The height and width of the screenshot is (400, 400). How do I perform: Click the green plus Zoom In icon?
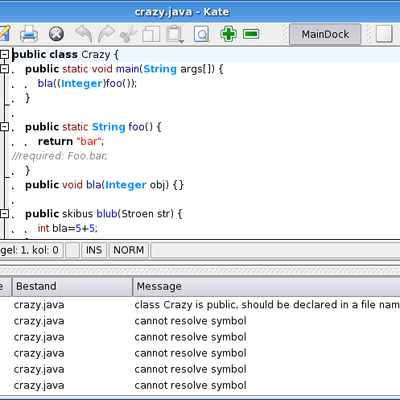coord(228,34)
